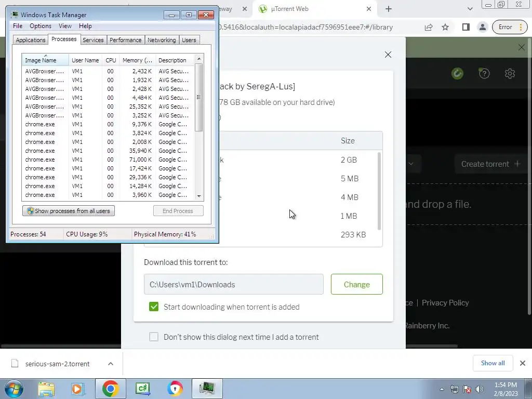
Task: Click the User Name column header
Action: 86,60
